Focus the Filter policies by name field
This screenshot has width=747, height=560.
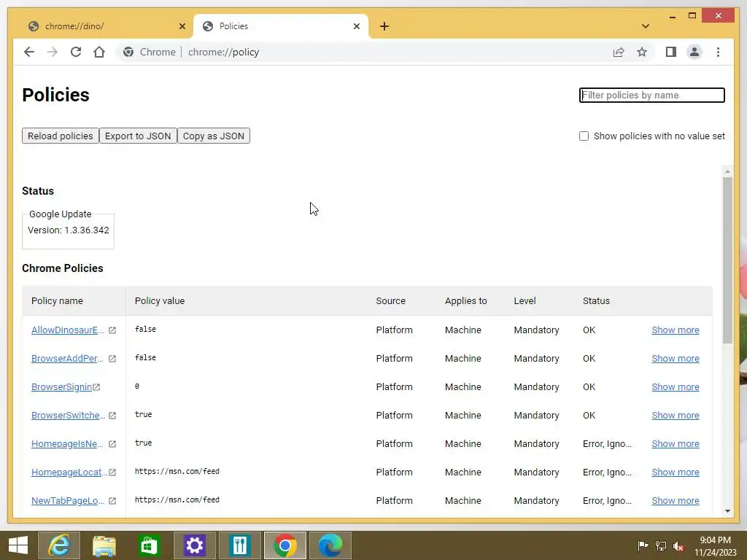coord(651,95)
